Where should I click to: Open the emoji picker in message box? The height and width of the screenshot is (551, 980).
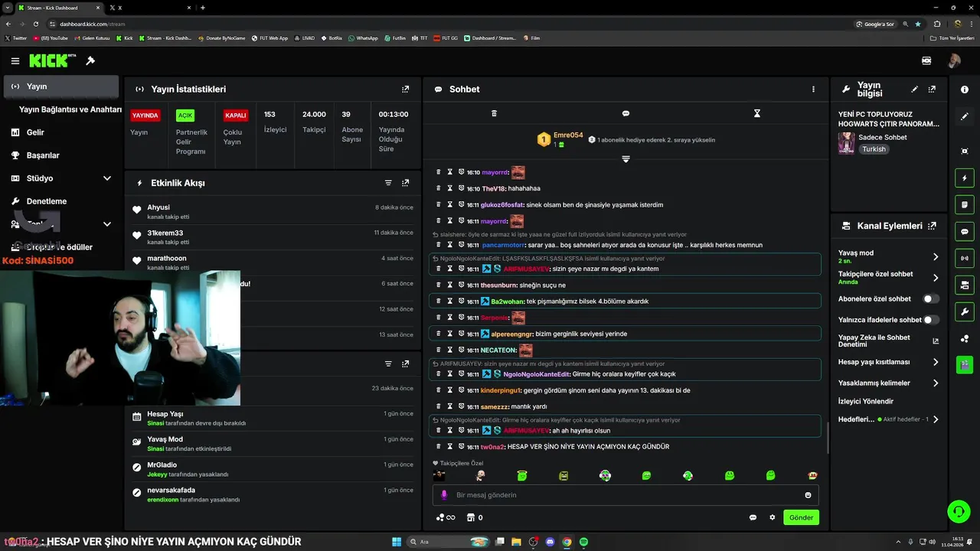coord(808,495)
